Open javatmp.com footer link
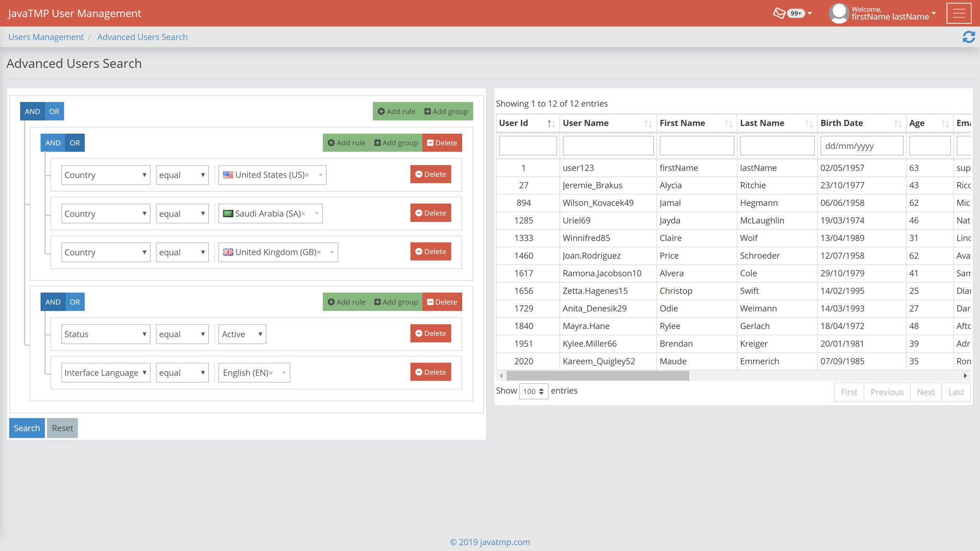Screen dimensions: 980x551 click(505, 542)
